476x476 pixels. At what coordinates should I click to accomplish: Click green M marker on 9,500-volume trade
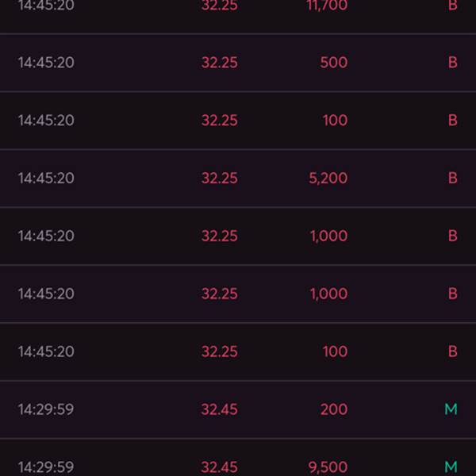[x=451, y=467]
